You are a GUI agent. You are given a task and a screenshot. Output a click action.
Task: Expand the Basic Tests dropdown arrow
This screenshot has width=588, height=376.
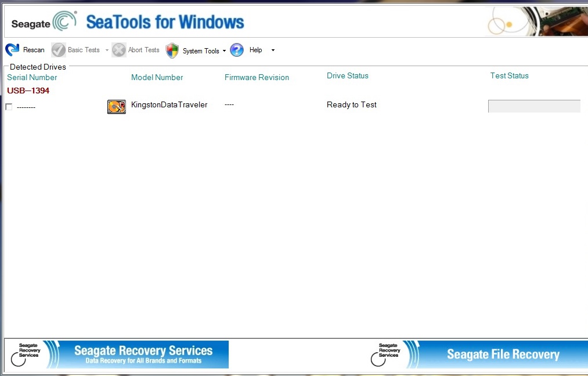(107, 50)
